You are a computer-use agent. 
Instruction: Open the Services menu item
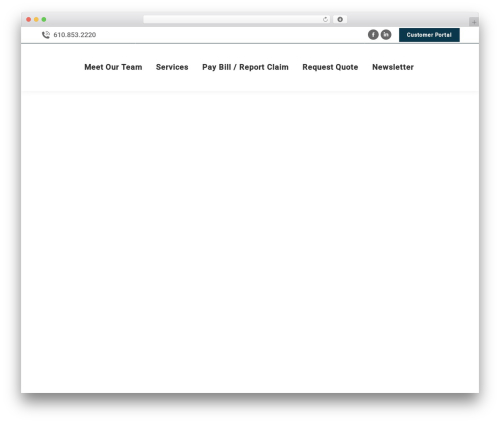point(172,67)
